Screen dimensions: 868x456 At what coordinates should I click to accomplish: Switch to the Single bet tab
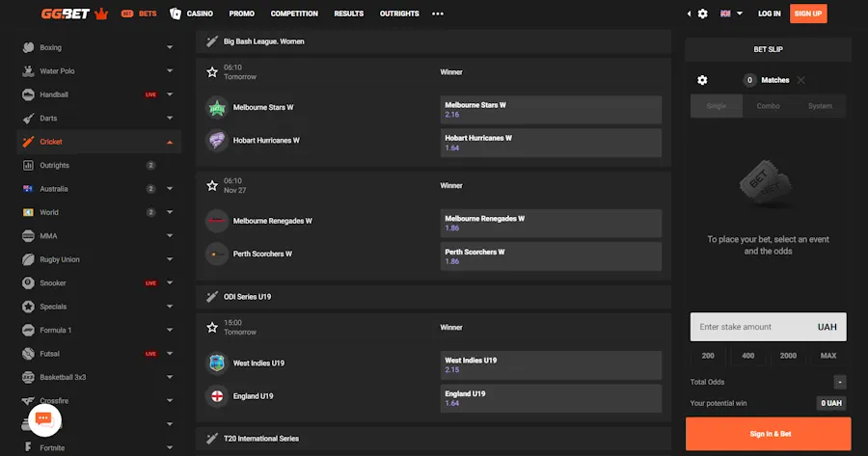pyautogui.click(x=717, y=106)
